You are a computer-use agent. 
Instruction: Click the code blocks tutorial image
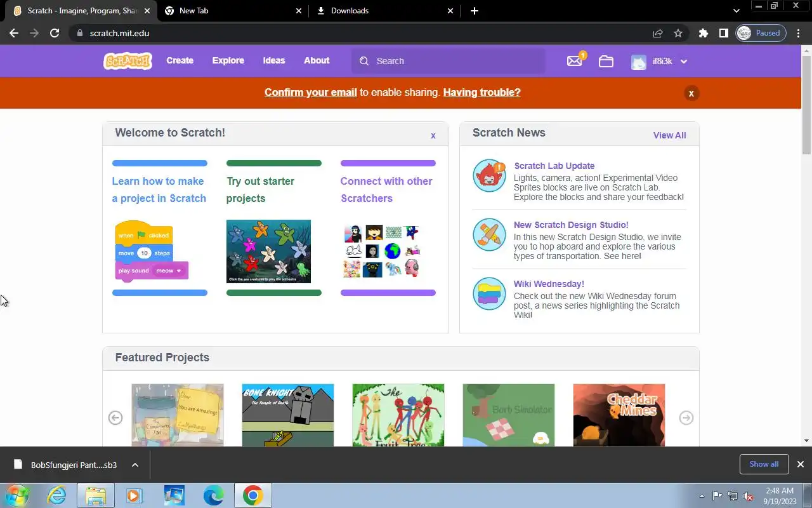coord(152,251)
